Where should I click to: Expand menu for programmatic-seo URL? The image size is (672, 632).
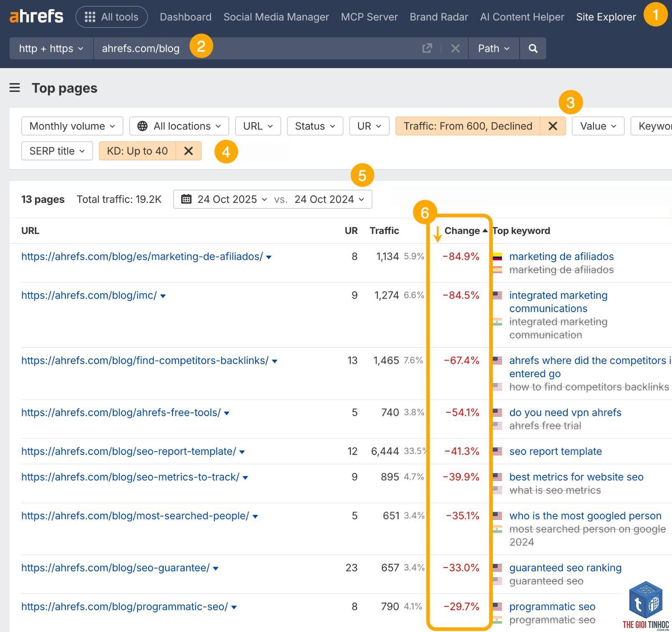tap(234, 608)
